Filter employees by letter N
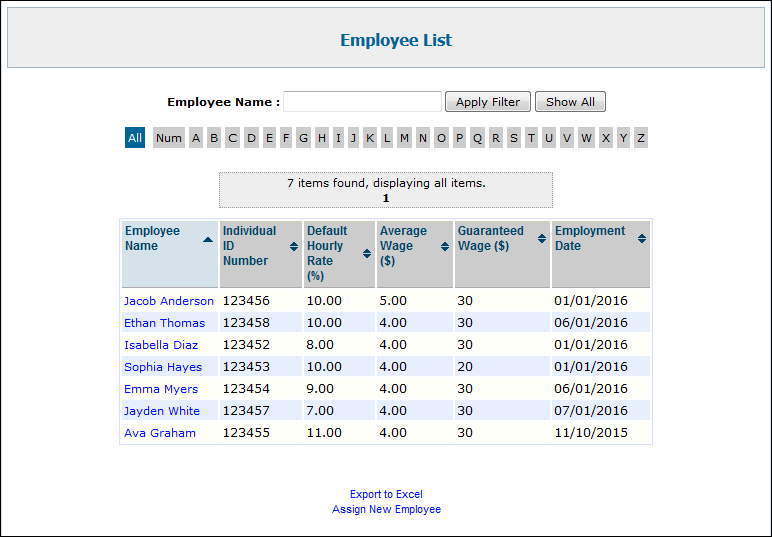The height and width of the screenshot is (537, 772). click(x=422, y=138)
